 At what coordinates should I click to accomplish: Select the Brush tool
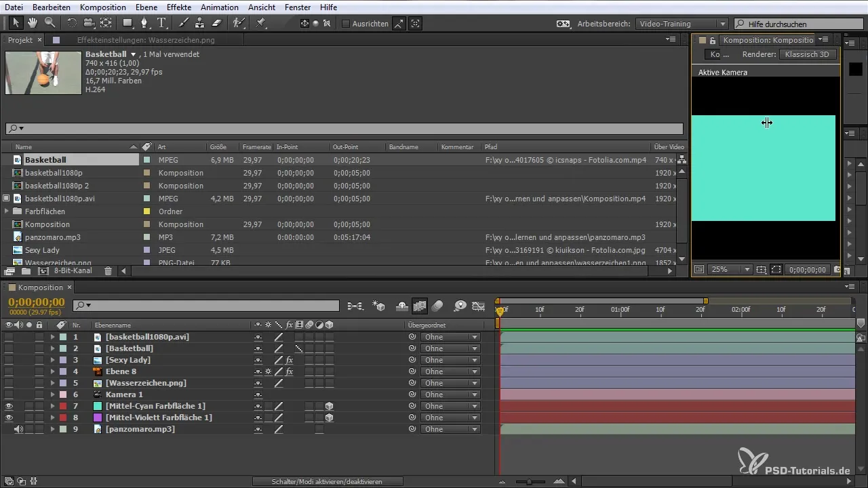click(x=184, y=23)
